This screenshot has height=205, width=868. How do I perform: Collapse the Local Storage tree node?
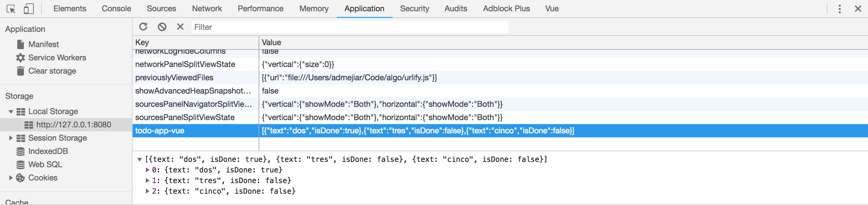point(11,111)
